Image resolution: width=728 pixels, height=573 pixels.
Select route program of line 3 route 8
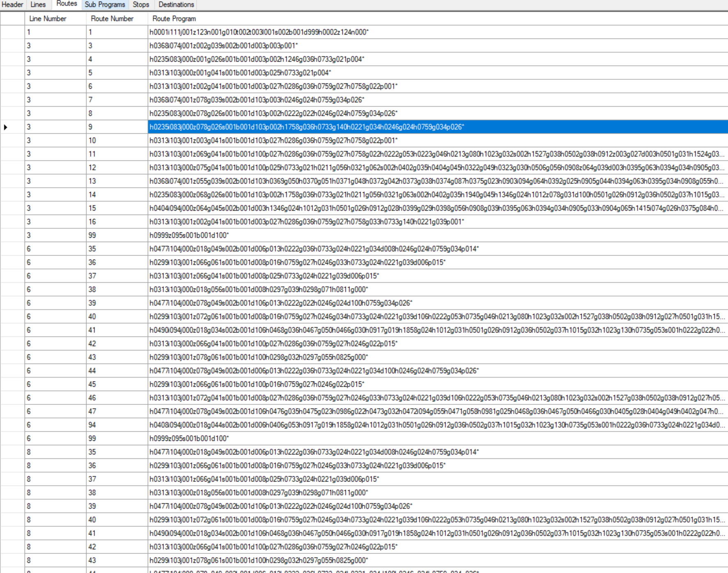click(x=438, y=113)
